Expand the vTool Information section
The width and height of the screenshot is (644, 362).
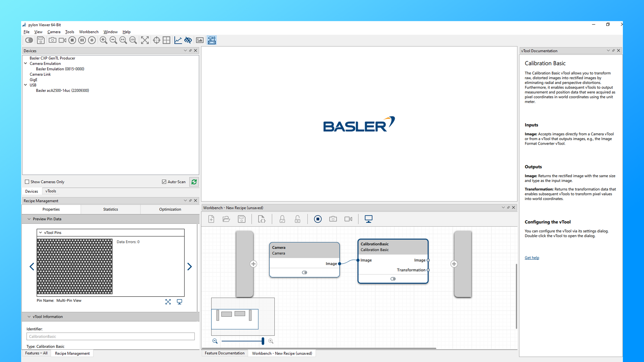coord(29,317)
